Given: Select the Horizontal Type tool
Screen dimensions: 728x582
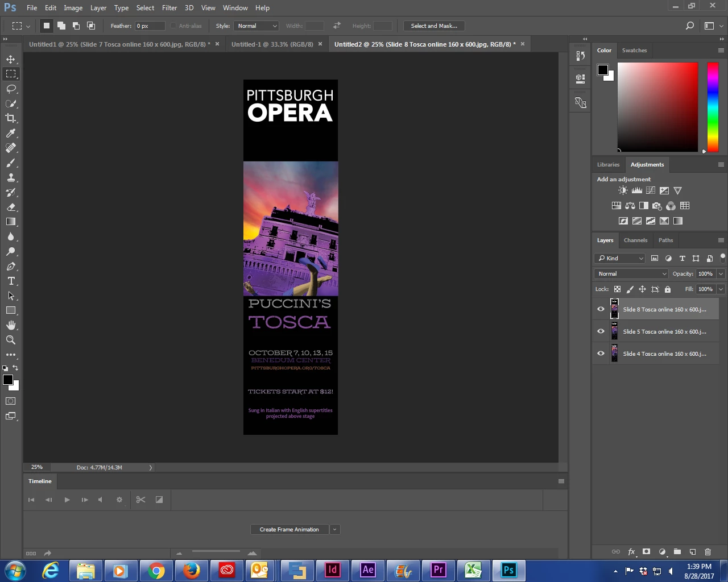Looking at the screenshot, I should (11, 281).
